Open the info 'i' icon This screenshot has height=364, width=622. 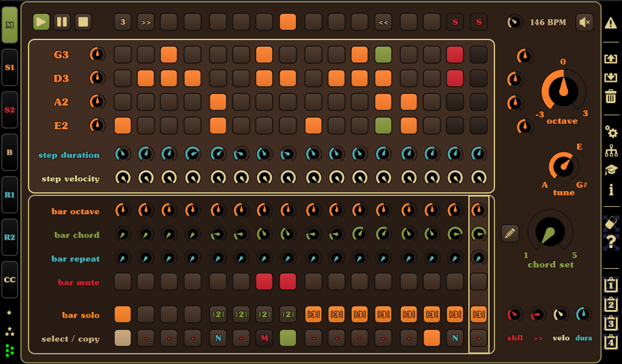coord(611,190)
